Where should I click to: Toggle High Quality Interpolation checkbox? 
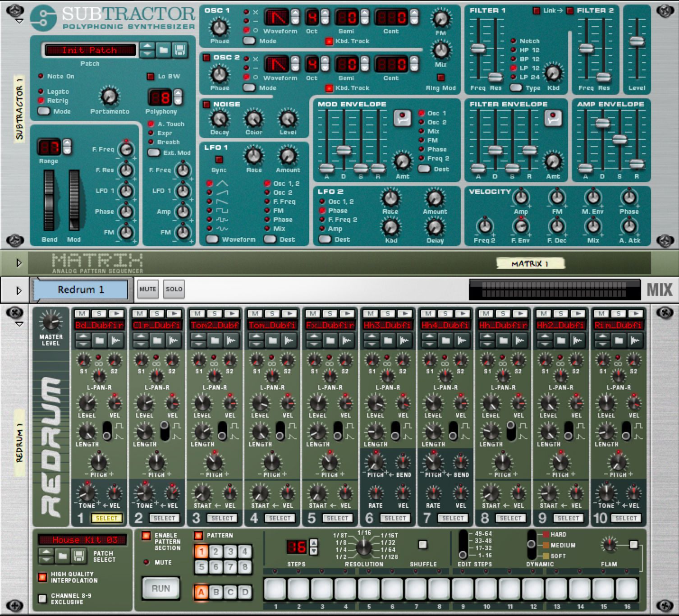(x=42, y=577)
